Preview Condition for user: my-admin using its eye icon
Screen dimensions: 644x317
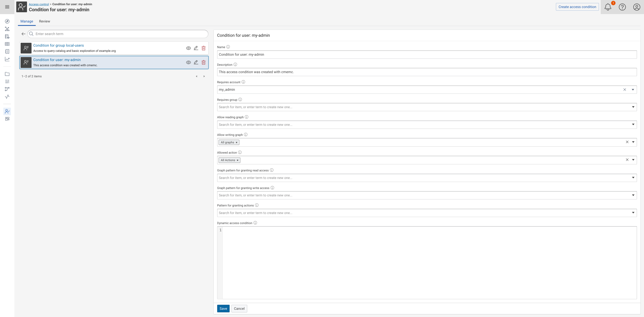click(x=189, y=62)
